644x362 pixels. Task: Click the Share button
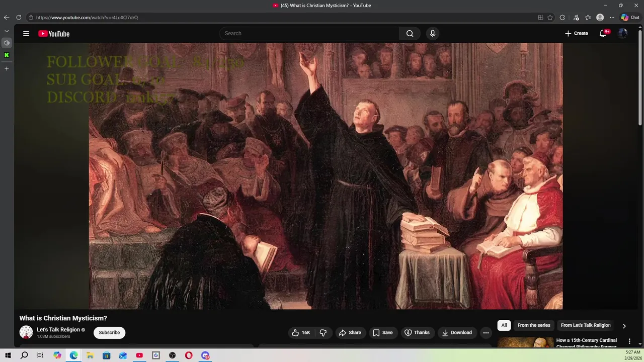pos(350,333)
